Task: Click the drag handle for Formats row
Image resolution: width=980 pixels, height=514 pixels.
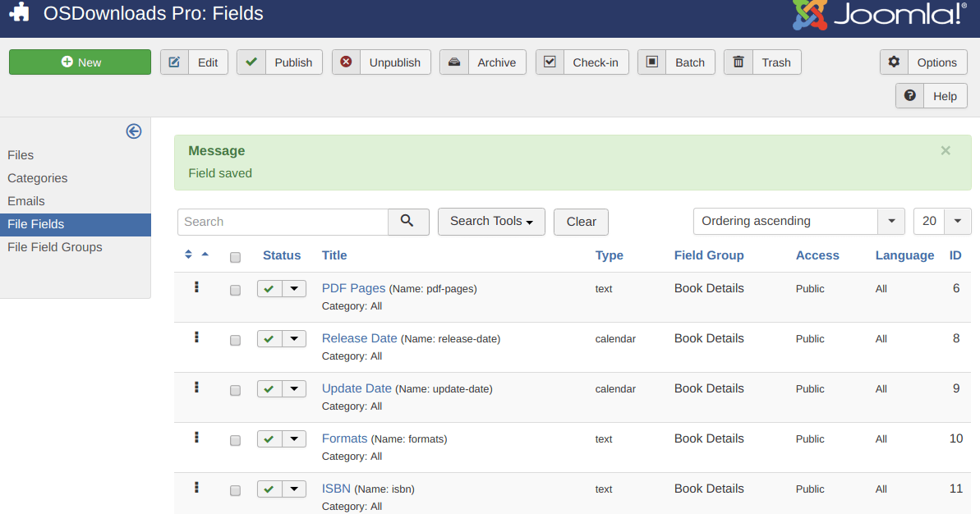Action: (196, 437)
